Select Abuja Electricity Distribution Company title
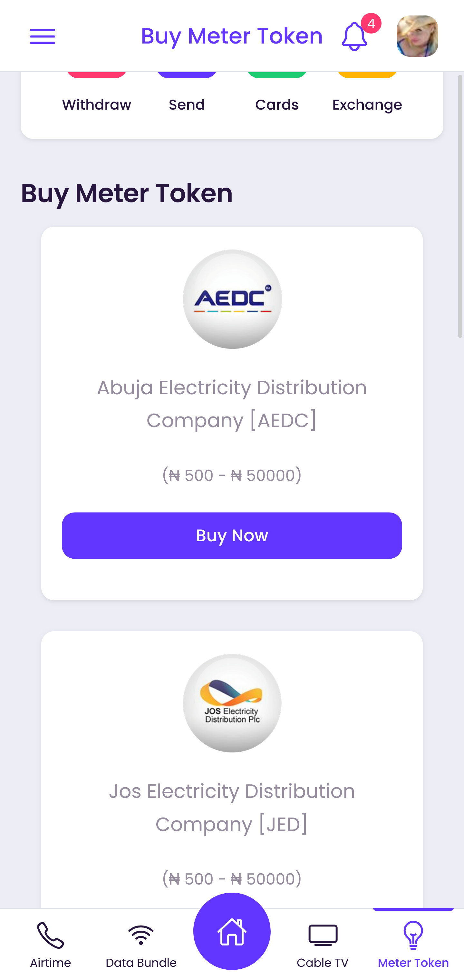464x980 pixels. coord(232,404)
